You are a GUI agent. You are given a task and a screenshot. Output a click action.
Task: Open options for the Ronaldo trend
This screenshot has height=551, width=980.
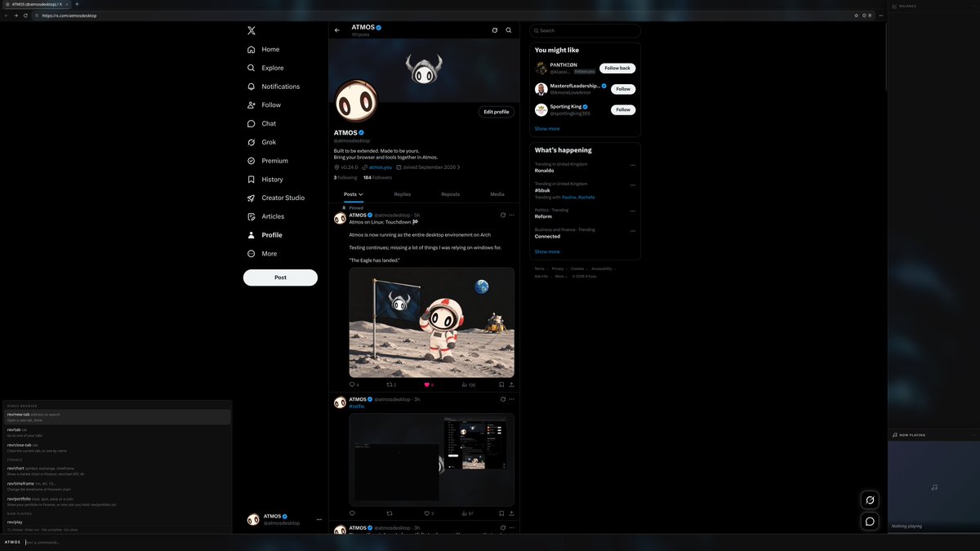[x=633, y=165]
